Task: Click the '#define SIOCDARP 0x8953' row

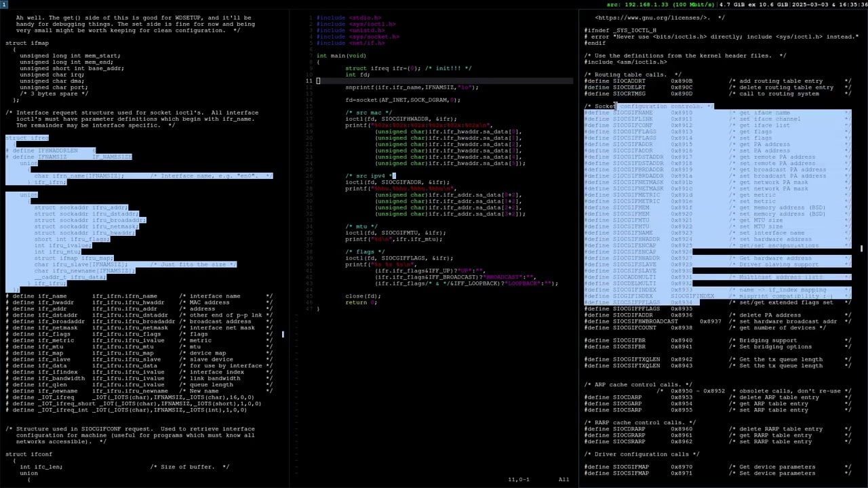Action: tap(717, 397)
